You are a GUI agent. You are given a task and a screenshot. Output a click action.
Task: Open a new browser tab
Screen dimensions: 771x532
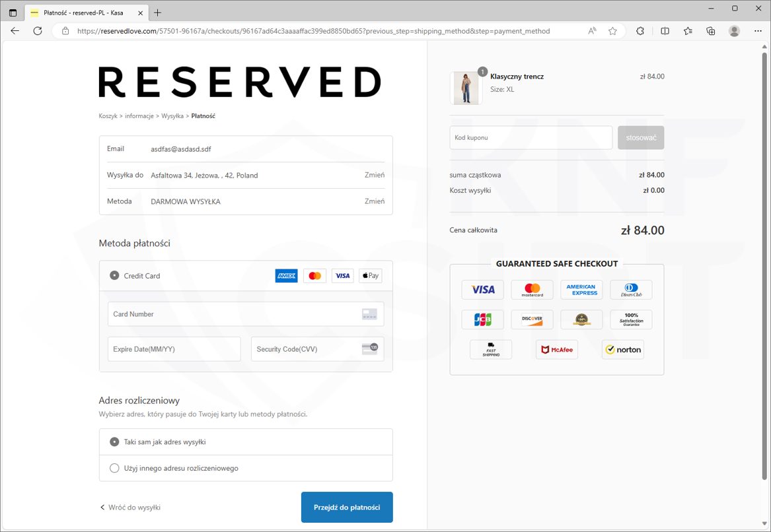pos(157,13)
